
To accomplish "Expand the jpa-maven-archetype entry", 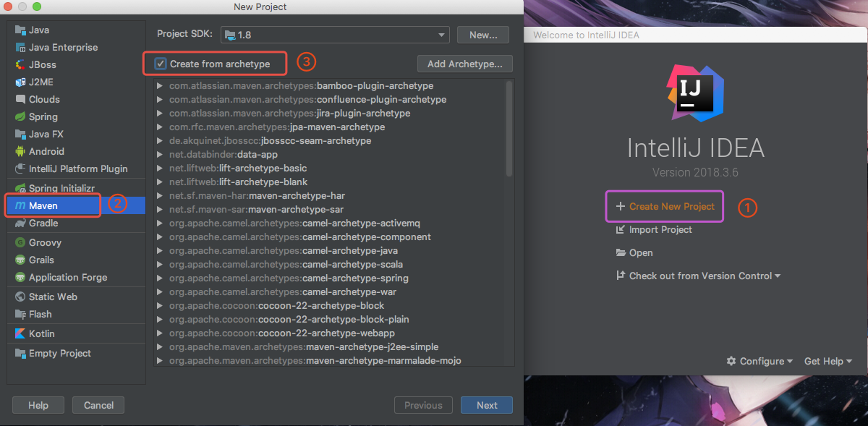I will (x=161, y=127).
